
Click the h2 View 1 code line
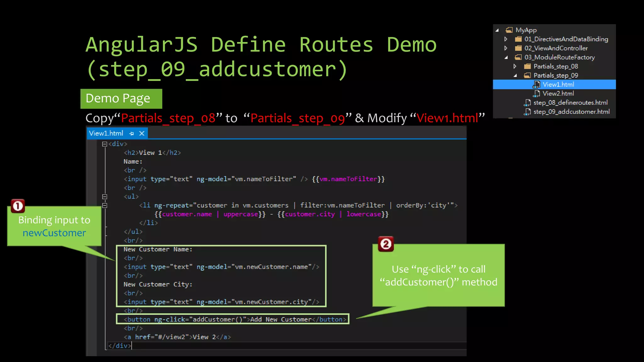pos(152,153)
